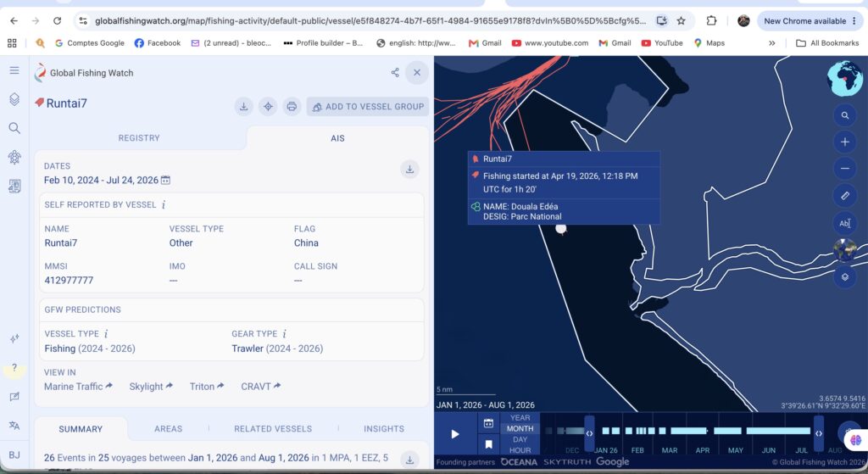Open the reports icon in the sidebar

tap(14, 186)
